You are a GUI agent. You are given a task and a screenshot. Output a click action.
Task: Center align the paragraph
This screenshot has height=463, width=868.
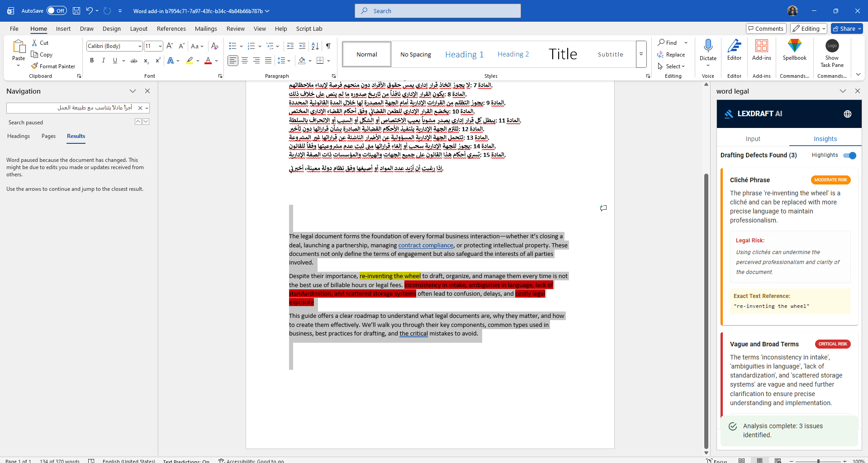click(x=245, y=61)
